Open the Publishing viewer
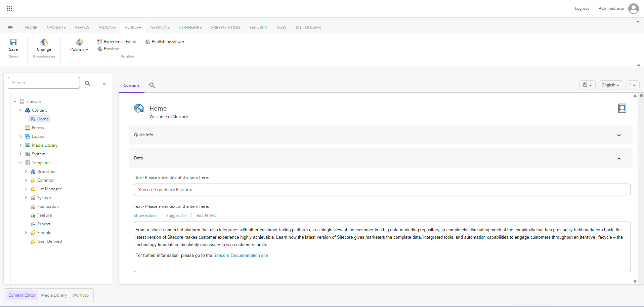The height and width of the screenshot is (307, 644). pyautogui.click(x=165, y=42)
